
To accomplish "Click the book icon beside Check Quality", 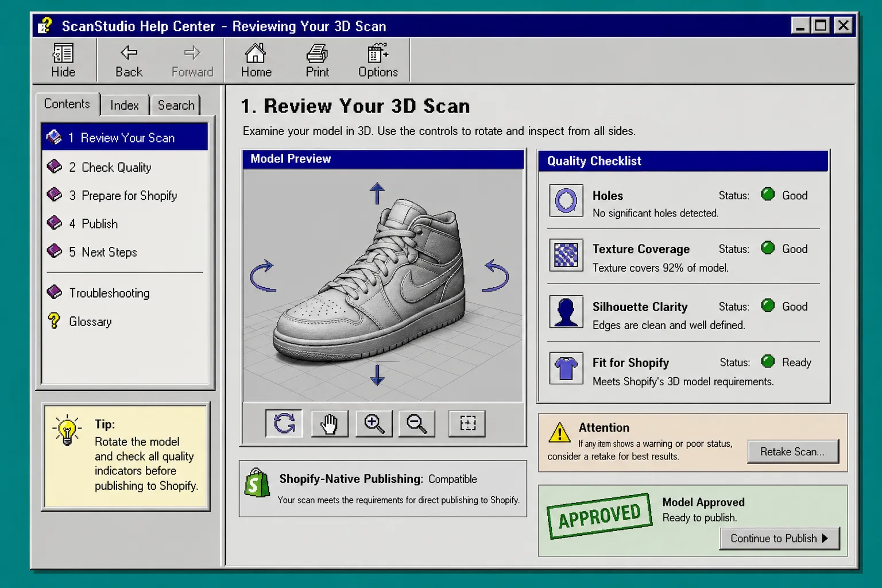I will (x=55, y=167).
